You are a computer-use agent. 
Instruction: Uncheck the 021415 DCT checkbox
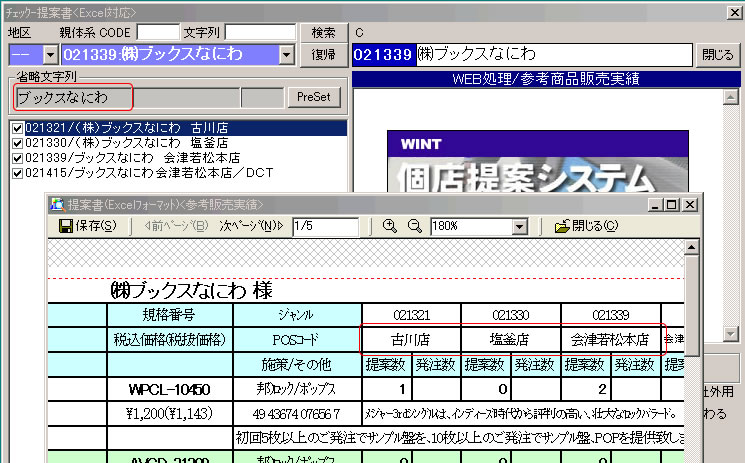(17, 173)
